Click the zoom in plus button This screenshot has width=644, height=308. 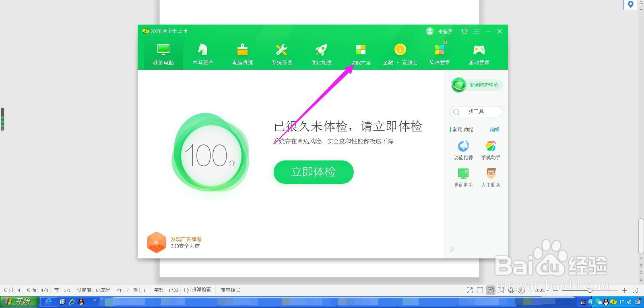[x=625, y=290]
